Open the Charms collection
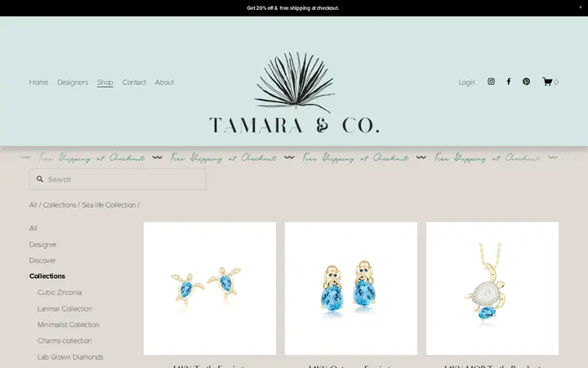This screenshot has width=588, height=368. pos(65,340)
